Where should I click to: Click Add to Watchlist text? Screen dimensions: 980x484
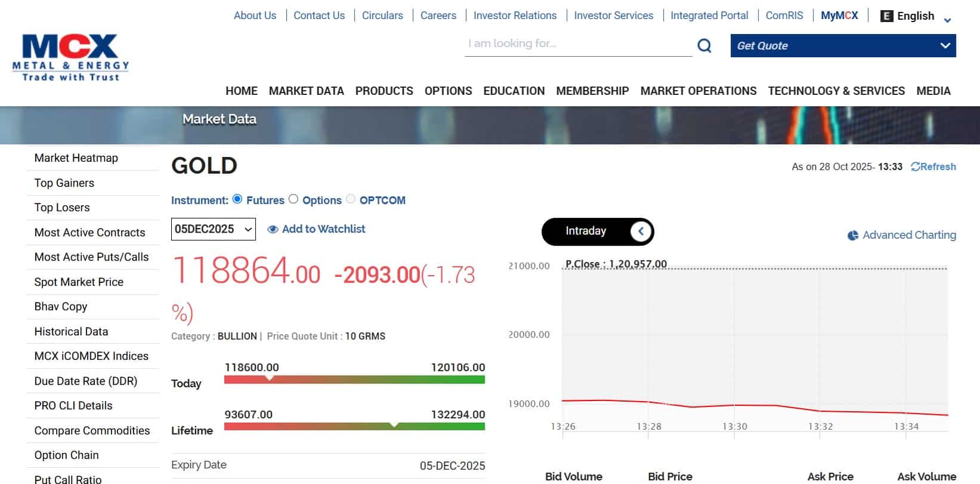(323, 229)
